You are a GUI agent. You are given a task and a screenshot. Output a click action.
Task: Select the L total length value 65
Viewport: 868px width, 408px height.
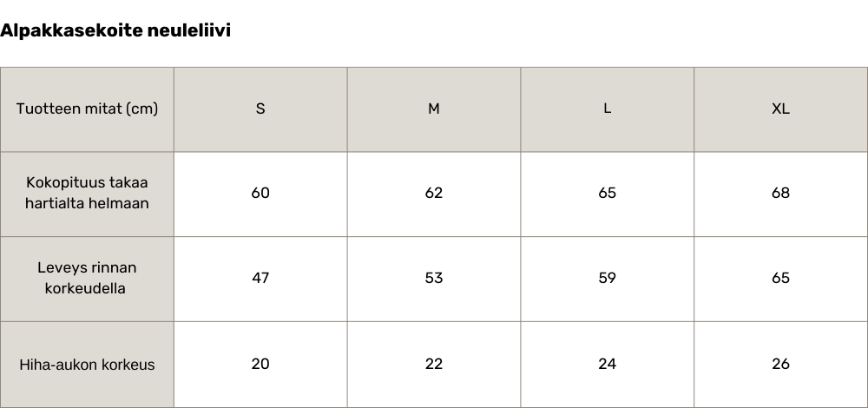(608, 193)
